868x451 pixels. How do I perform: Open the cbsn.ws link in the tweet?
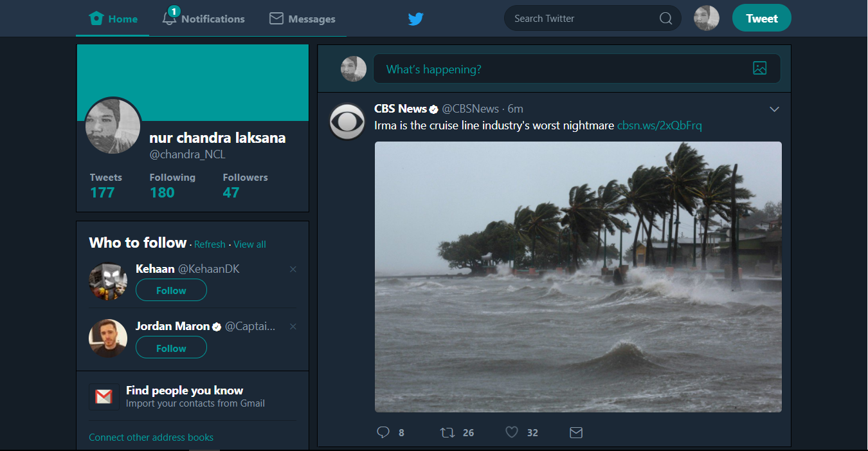[659, 125]
